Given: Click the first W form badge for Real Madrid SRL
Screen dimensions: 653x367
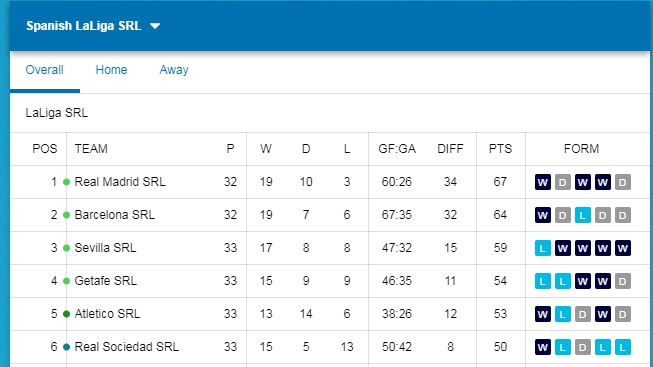Looking at the screenshot, I should (x=543, y=182).
